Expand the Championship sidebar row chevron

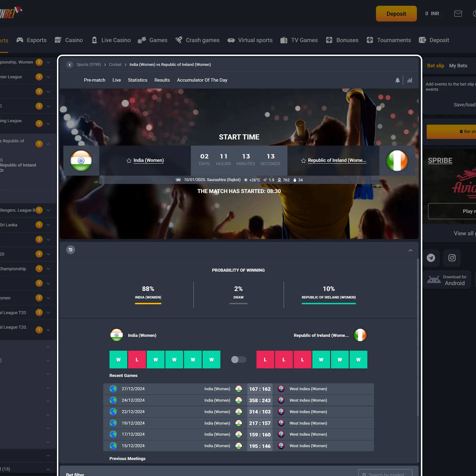coord(48,269)
